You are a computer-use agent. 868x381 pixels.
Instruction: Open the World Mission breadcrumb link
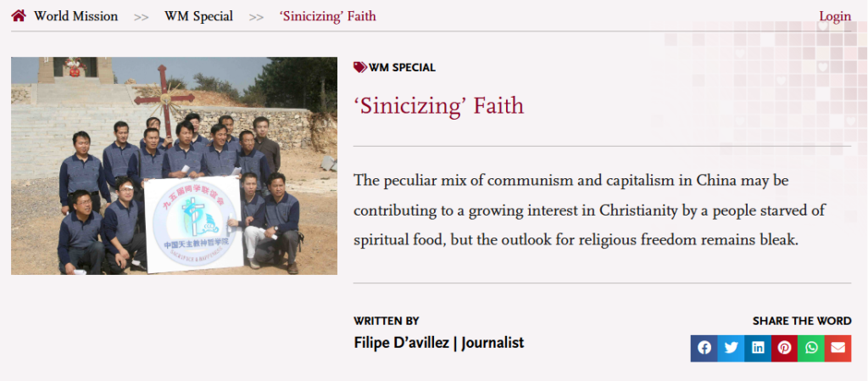pos(75,16)
